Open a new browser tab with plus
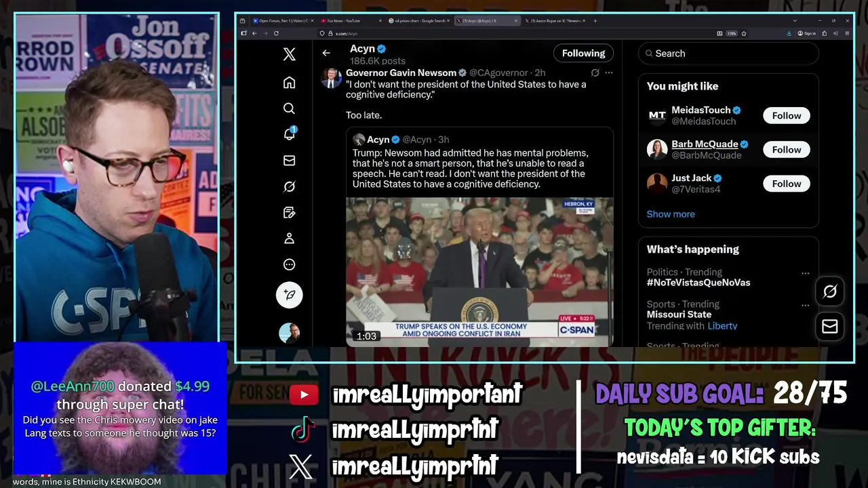 pos(595,20)
